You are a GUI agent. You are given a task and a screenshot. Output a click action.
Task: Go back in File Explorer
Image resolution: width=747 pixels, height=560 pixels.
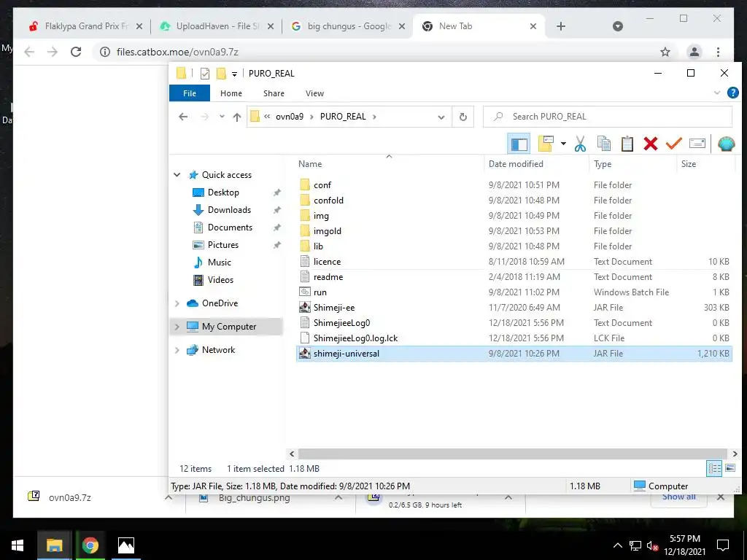click(x=183, y=117)
